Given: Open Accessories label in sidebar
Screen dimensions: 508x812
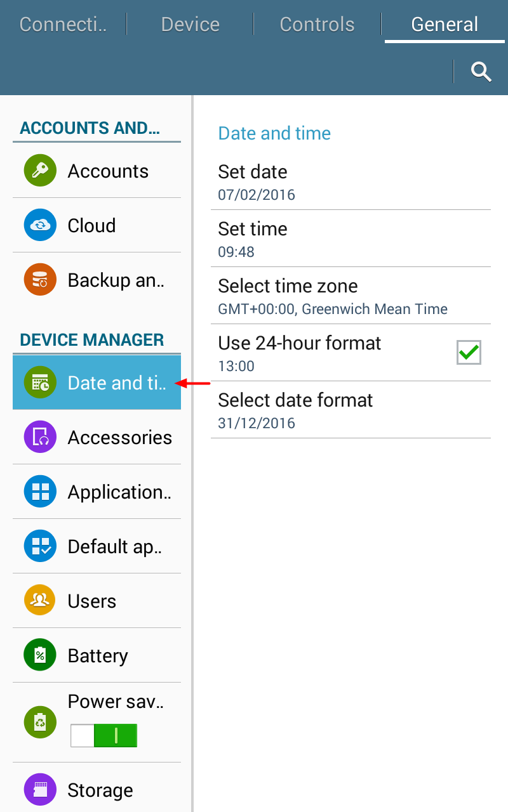Looking at the screenshot, I should click(120, 438).
